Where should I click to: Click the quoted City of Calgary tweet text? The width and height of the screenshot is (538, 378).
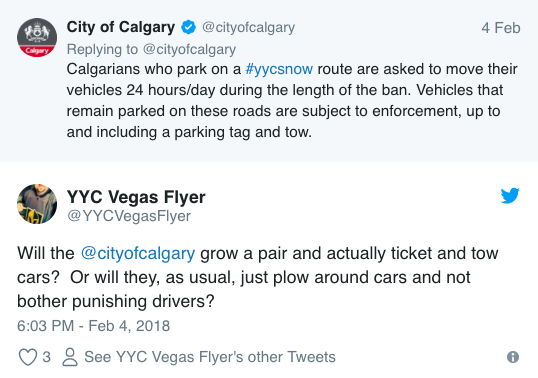point(292,101)
